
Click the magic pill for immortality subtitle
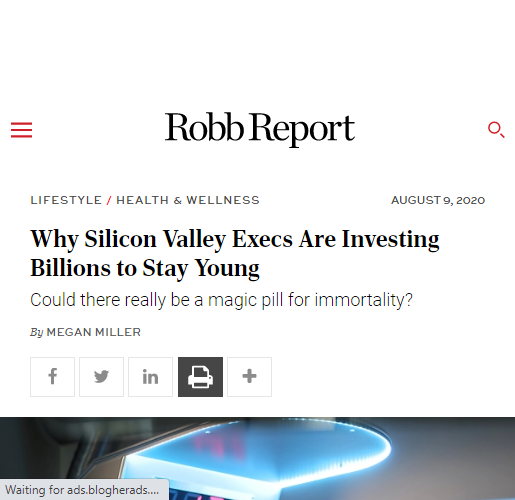click(x=221, y=300)
